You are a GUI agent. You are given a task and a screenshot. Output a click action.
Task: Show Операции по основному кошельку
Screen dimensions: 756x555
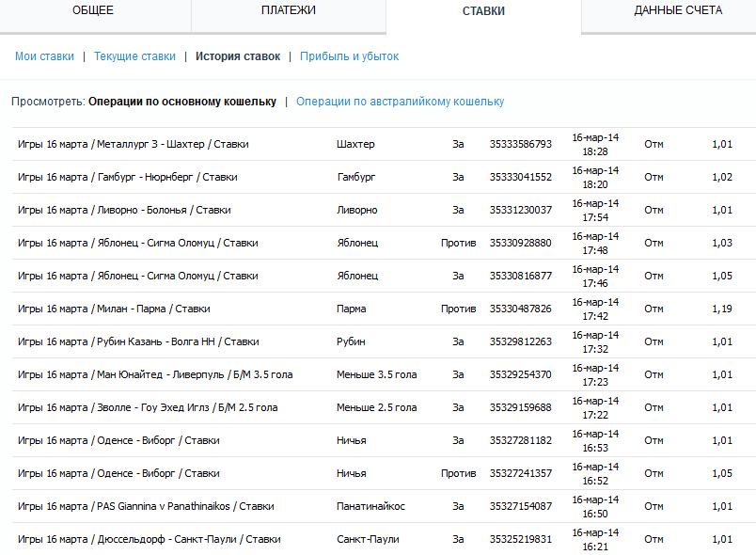point(182,102)
